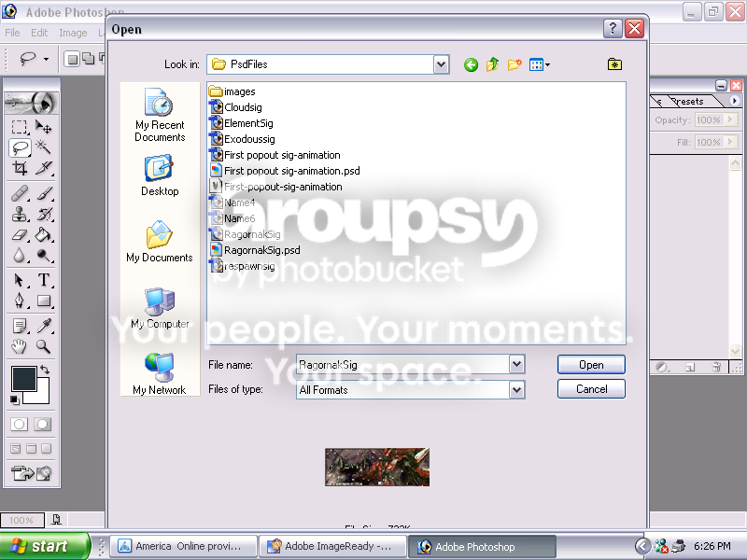747x560 pixels.
Task: Open the Edit menu
Action: coord(39,33)
